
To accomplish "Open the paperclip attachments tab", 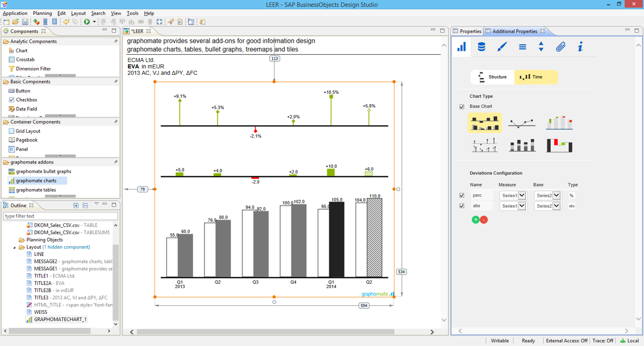I will pos(560,47).
